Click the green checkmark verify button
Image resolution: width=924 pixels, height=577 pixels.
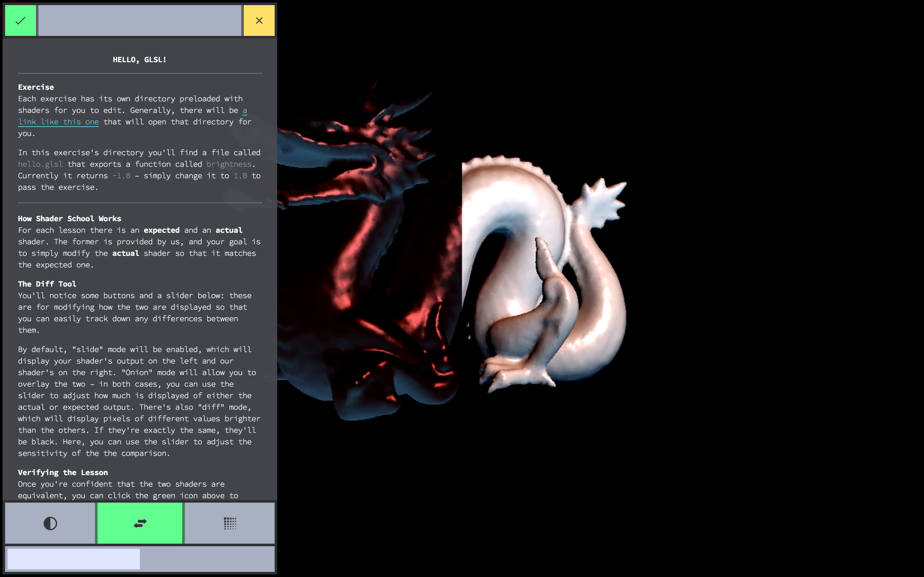pyautogui.click(x=20, y=21)
